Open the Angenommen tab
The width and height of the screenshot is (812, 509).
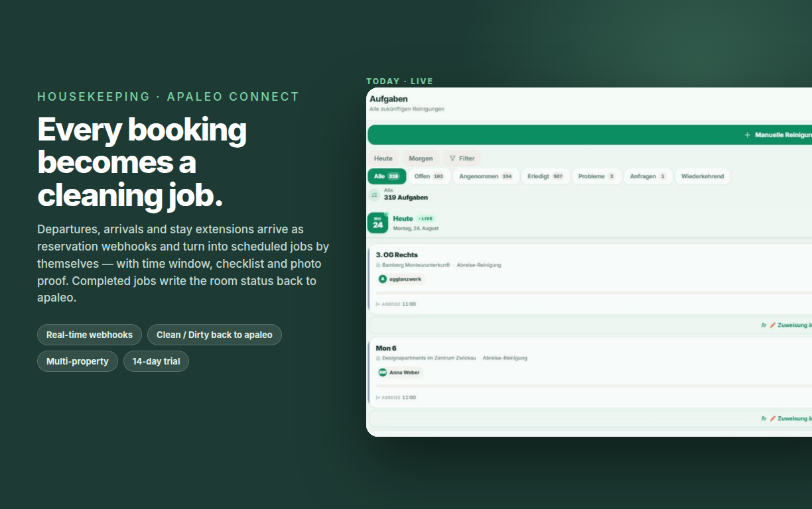tap(486, 176)
